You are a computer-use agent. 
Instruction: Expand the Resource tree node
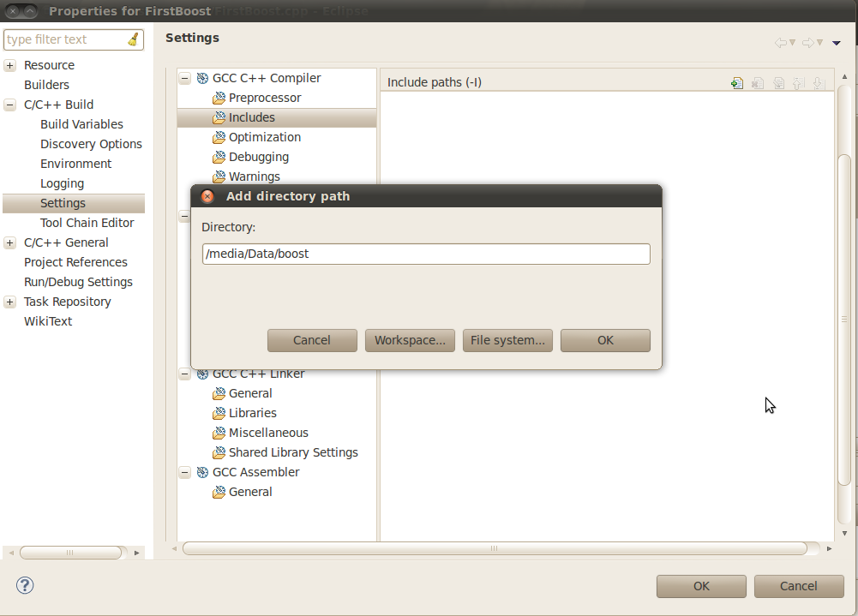pyautogui.click(x=9, y=65)
